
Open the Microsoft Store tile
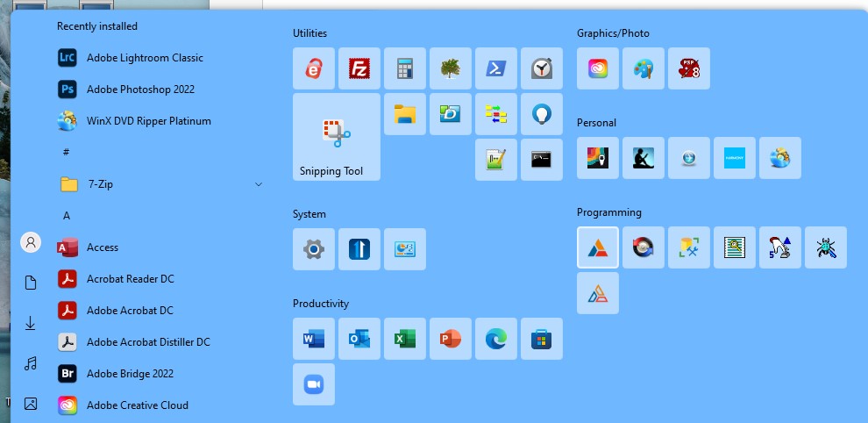(x=541, y=338)
